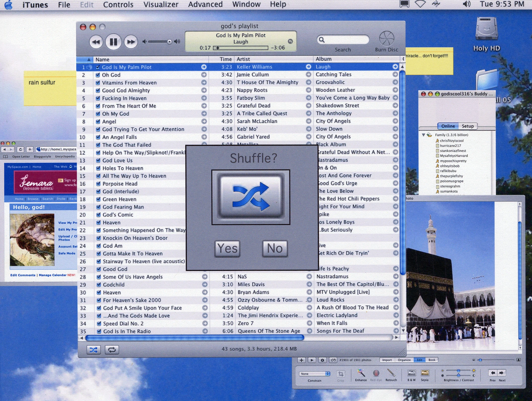
Task: Click Yes in the Shuffle dialog
Action: coord(227,248)
